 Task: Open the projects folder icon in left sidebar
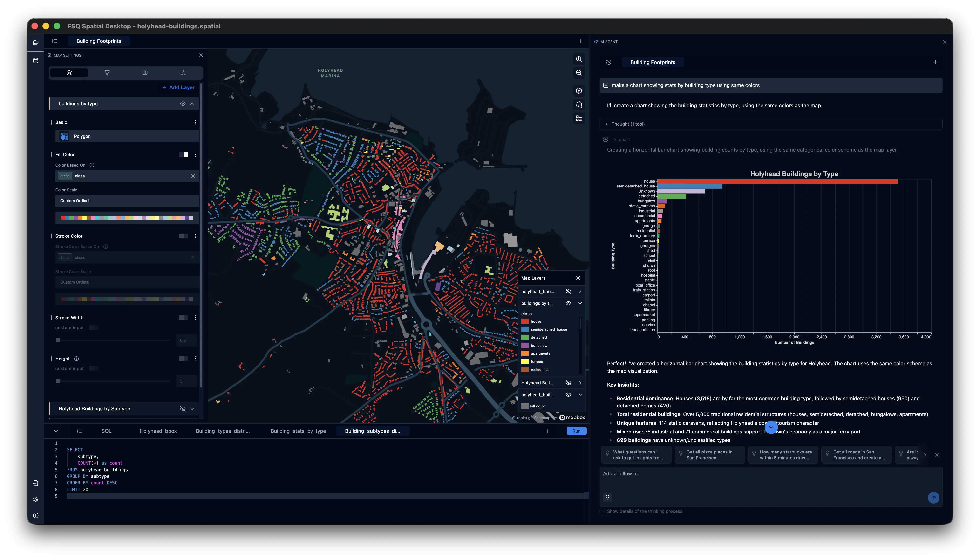(35, 43)
